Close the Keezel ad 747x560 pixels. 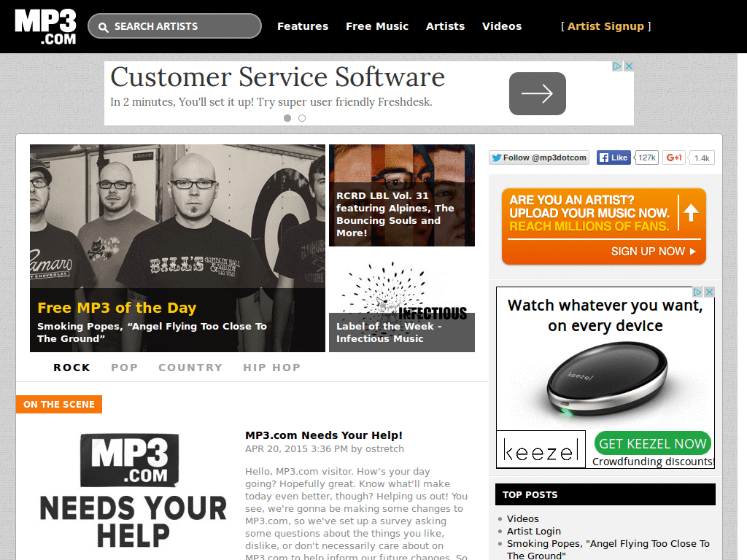(709, 292)
